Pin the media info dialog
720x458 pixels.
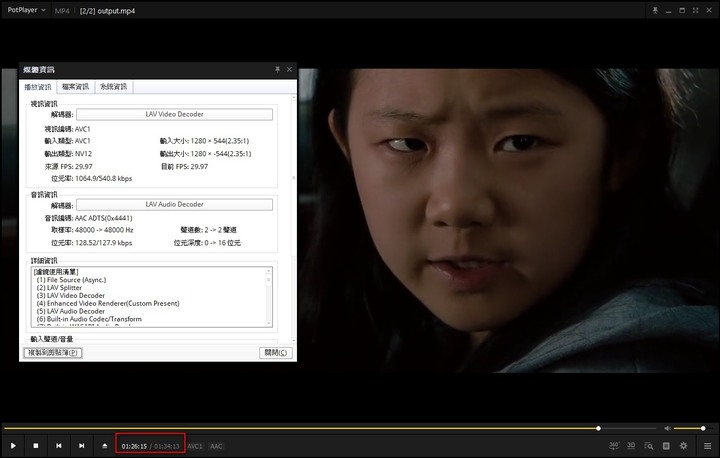[277, 69]
